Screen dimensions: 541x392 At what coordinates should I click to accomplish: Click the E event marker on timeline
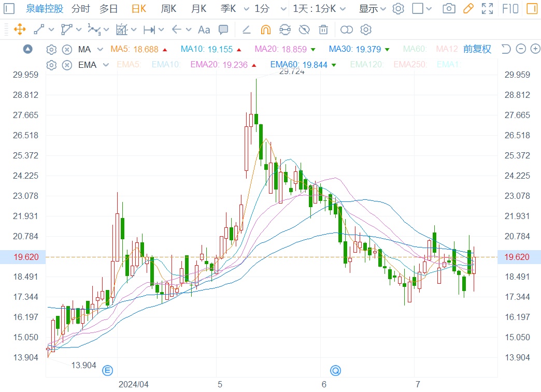tap(108, 371)
